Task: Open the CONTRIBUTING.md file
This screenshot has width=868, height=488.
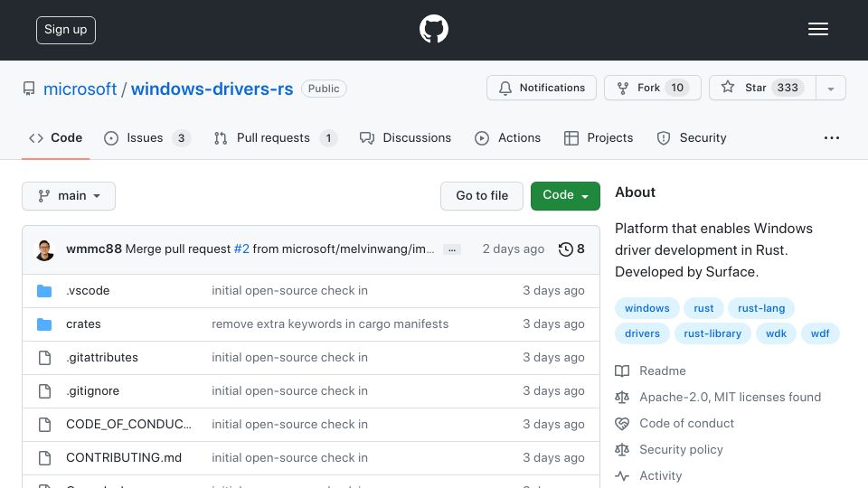Action: [124, 457]
